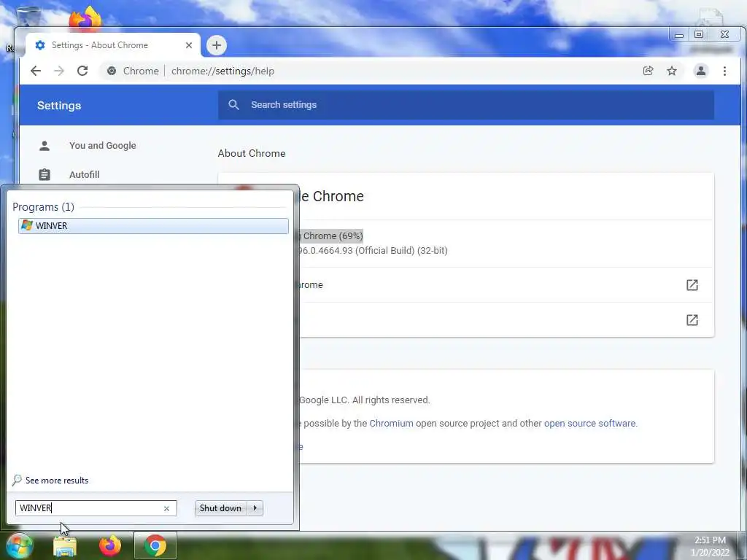This screenshot has width=747, height=560.
Task: Expand the Shut down options arrow
Action: click(255, 508)
